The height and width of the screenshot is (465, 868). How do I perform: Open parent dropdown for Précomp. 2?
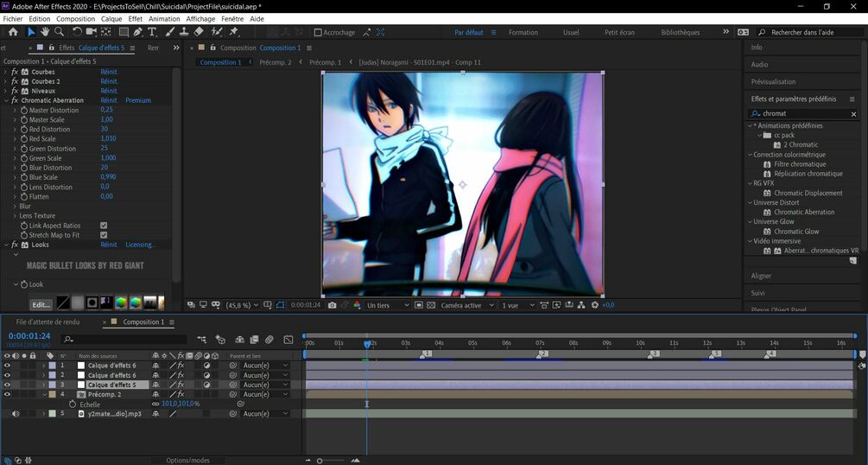[266, 394]
